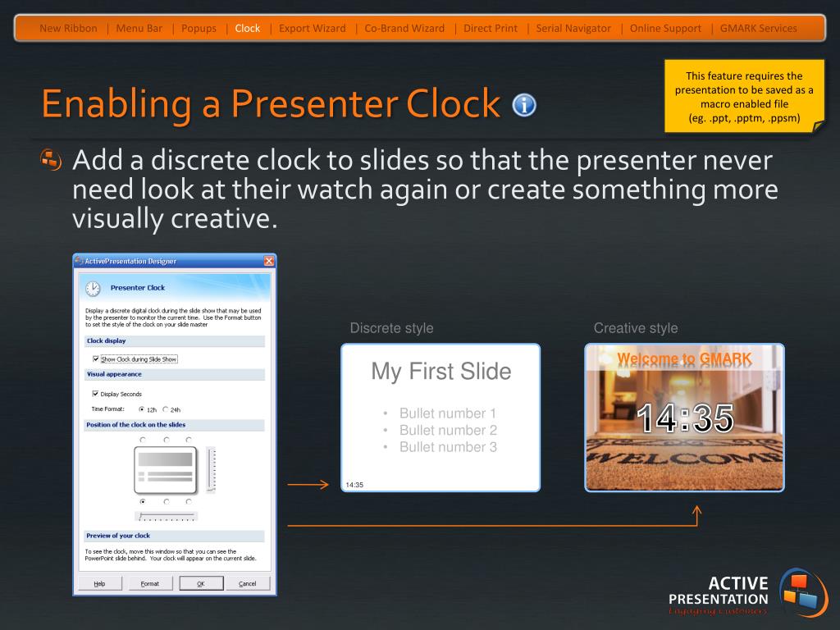840x630 pixels.
Task: Open the Co-Brand Wizard tab
Action: tap(404, 29)
